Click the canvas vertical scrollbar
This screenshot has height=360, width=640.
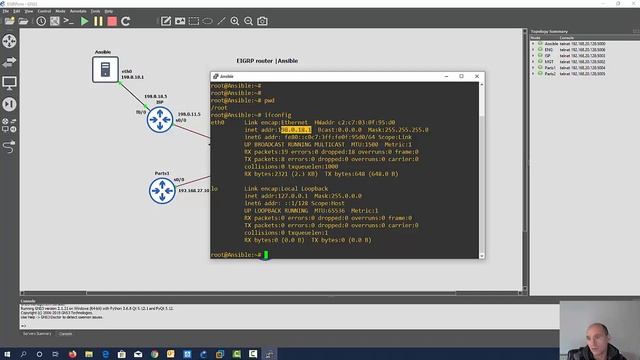(525, 159)
